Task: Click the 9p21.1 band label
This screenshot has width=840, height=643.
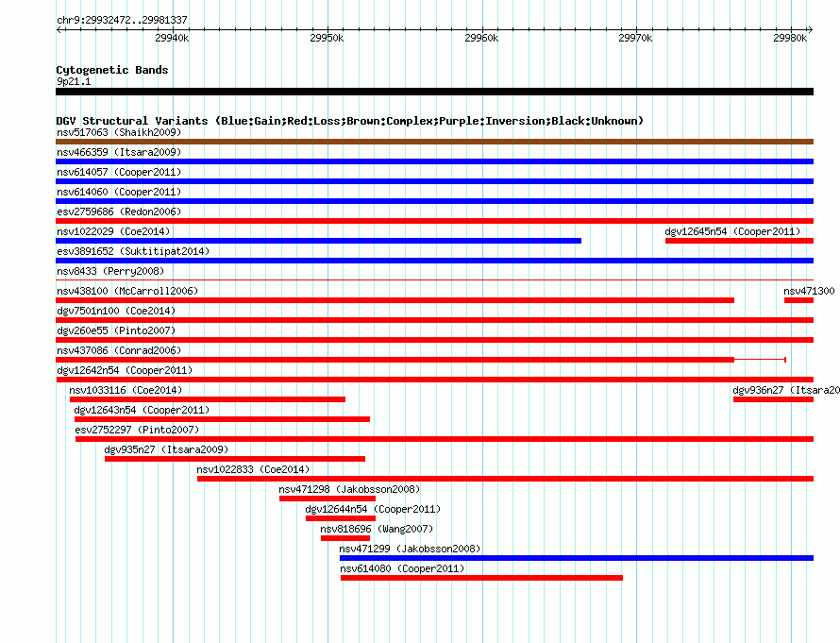Action: coord(74,81)
